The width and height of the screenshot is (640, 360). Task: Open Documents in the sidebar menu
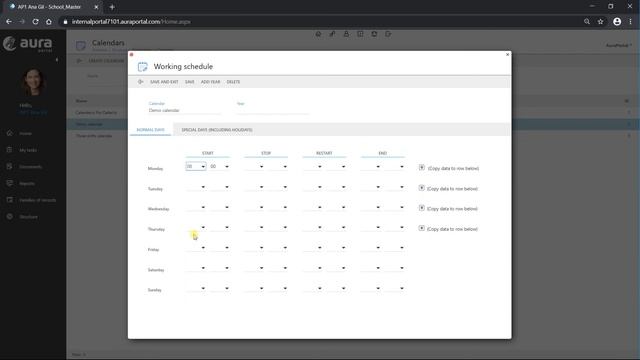point(31,167)
